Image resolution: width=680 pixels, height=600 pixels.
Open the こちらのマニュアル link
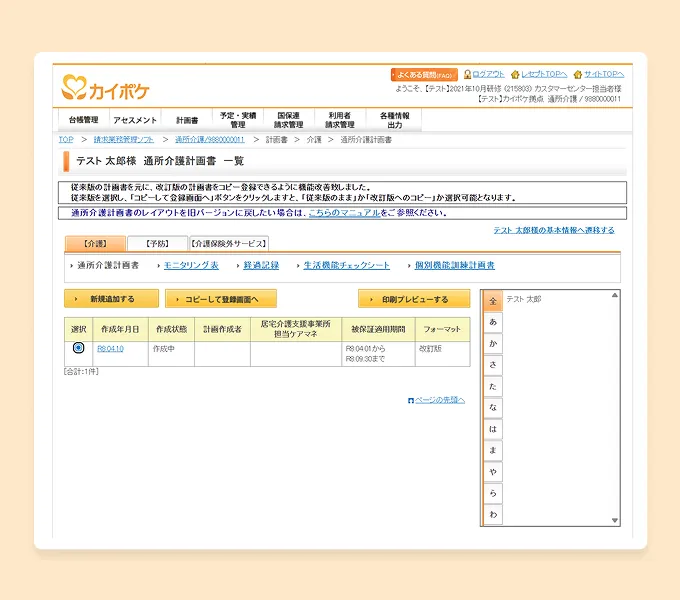pos(344,213)
